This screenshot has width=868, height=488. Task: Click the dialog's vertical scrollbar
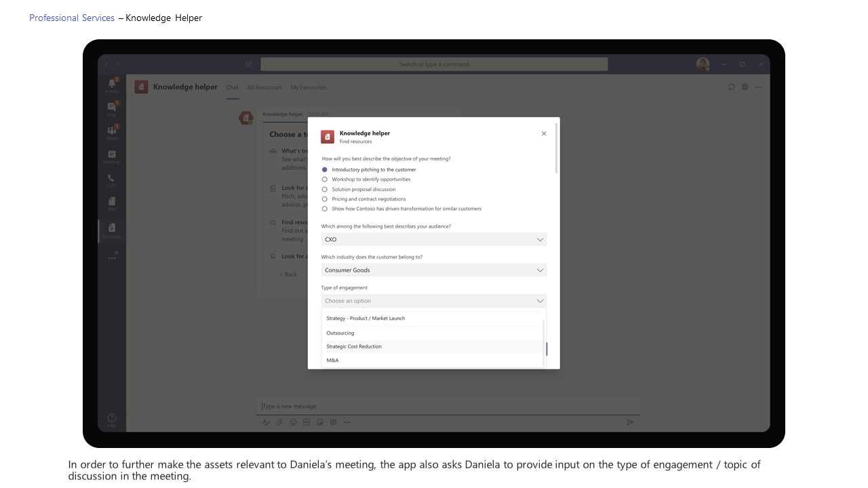[x=557, y=148]
